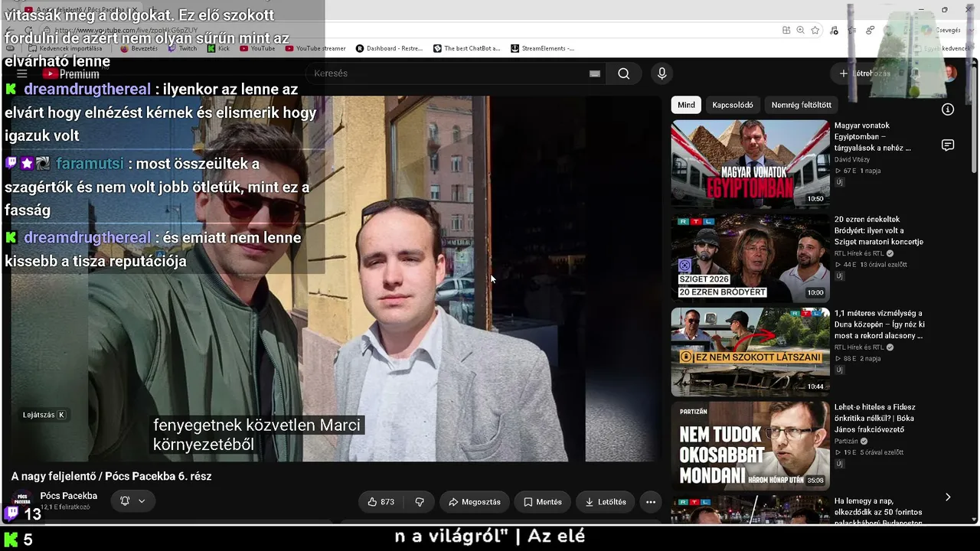
Task: Open YouTube bookmark in bookmarks bar
Action: [x=257, y=48]
